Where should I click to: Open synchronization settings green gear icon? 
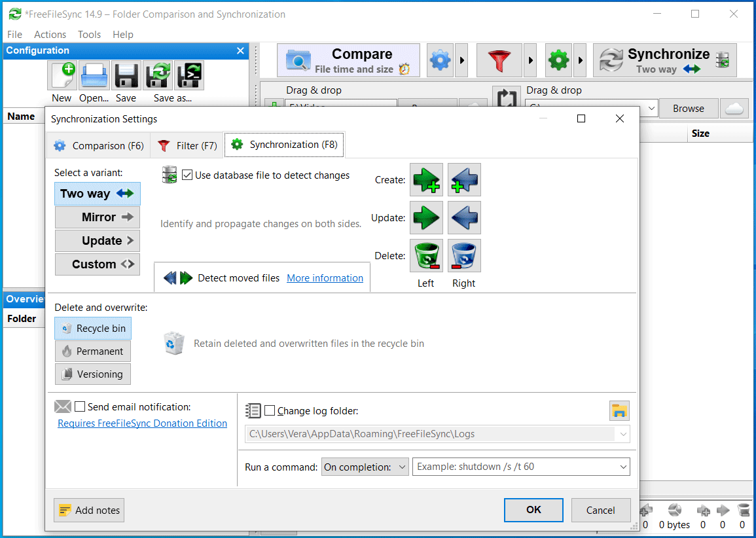pyautogui.click(x=558, y=60)
